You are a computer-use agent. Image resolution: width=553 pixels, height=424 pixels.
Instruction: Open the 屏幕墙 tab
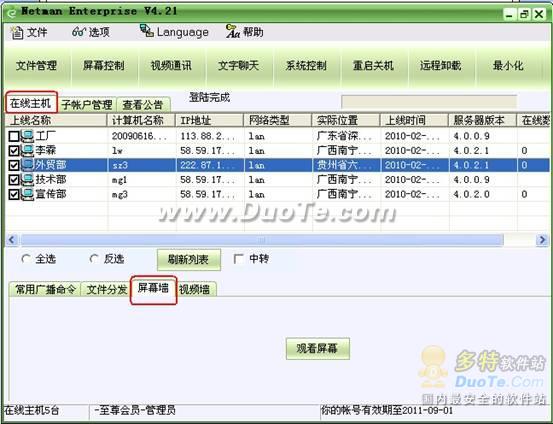[x=153, y=288]
